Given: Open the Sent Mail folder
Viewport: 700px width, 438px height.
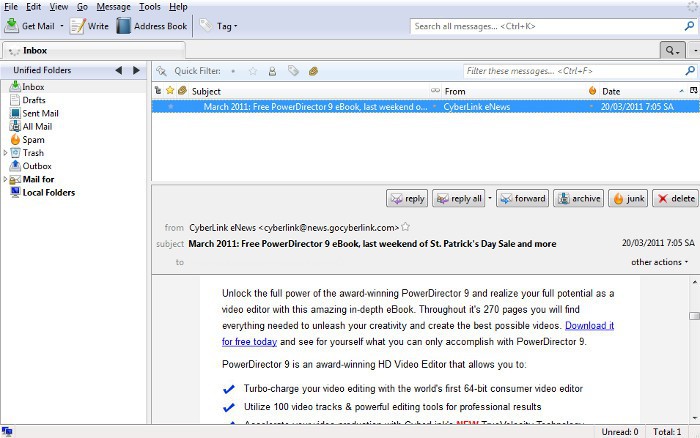Looking at the screenshot, I should (x=40, y=113).
